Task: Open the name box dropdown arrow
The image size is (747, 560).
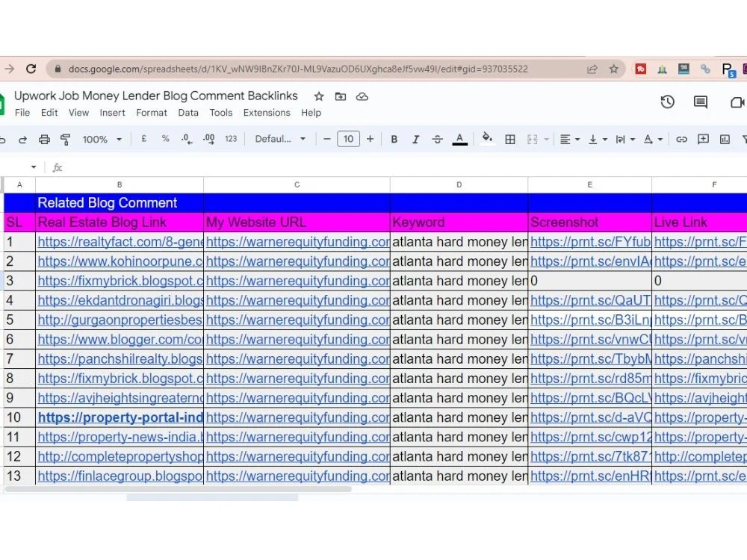Action: point(34,167)
